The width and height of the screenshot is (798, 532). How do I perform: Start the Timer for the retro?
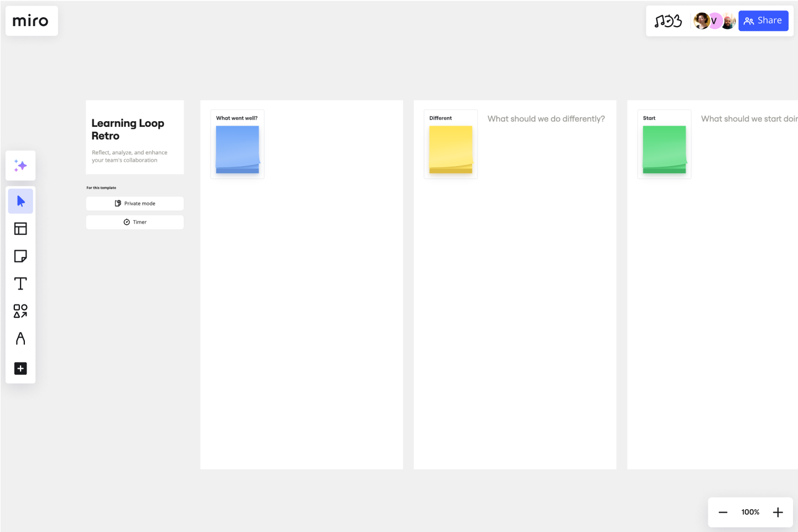pos(135,221)
